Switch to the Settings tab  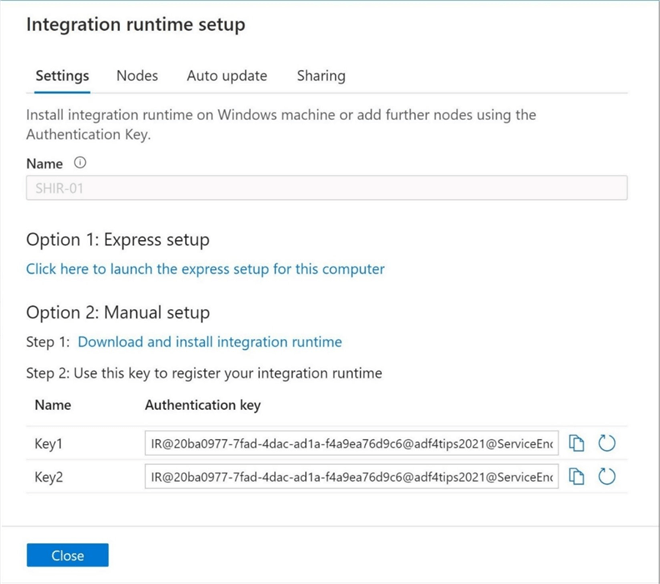[62, 76]
